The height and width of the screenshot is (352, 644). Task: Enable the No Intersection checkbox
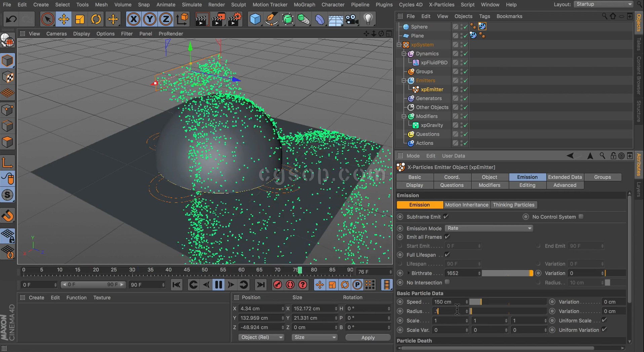click(447, 282)
